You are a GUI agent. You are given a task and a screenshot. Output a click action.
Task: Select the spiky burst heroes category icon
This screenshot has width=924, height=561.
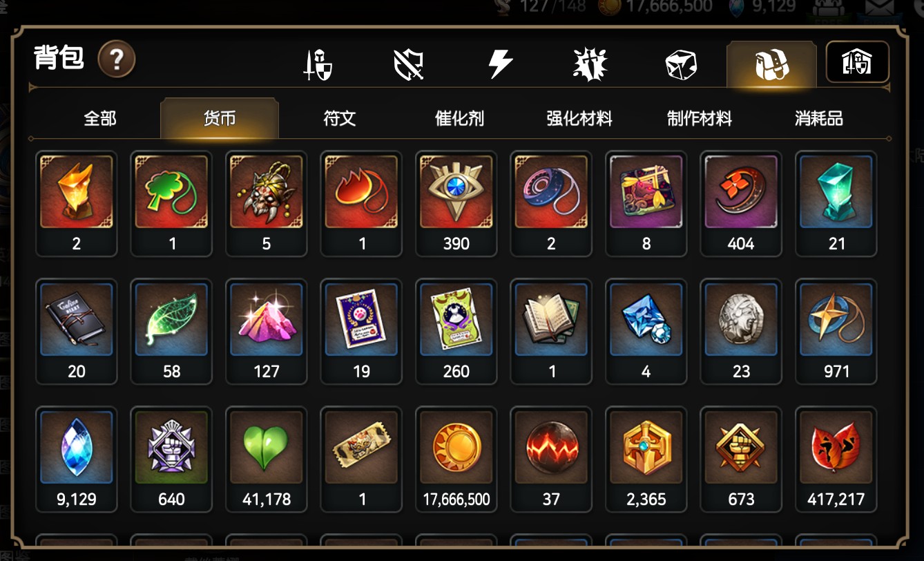(x=590, y=65)
